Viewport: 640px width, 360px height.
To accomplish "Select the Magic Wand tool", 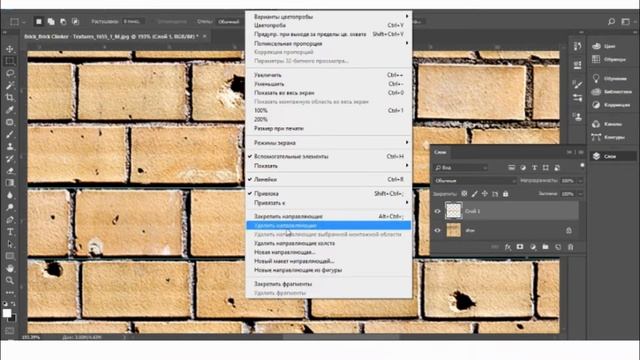I will pyautogui.click(x=10, y=85).
